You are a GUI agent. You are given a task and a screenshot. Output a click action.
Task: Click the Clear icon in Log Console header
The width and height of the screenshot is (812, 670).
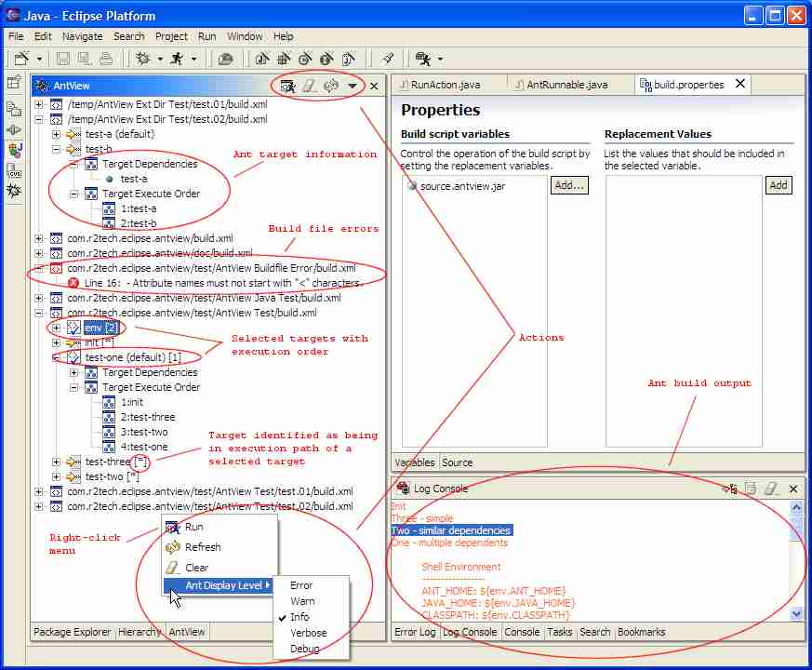click(x=770, y=489)
